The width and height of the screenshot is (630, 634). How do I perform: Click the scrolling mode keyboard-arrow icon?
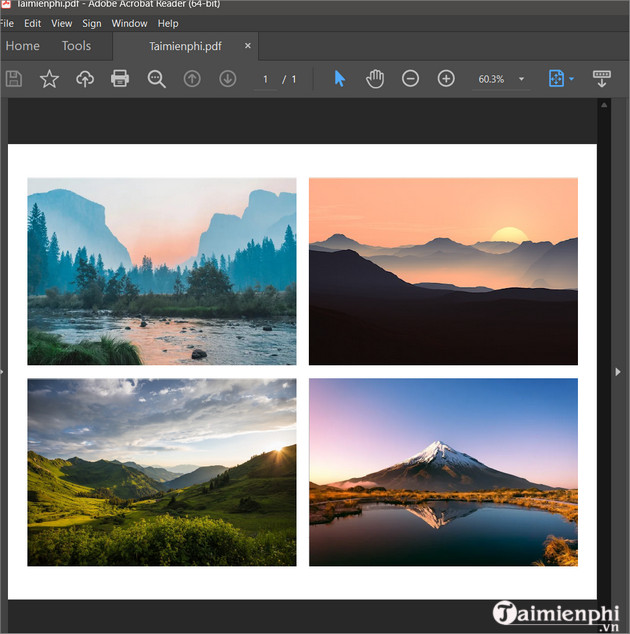[602, 78]
